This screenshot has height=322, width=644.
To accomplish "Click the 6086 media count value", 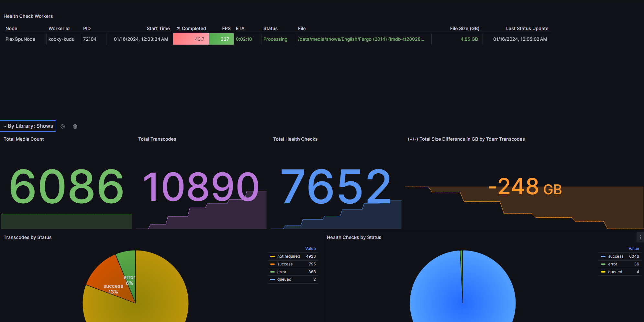I will pos(67,187).
